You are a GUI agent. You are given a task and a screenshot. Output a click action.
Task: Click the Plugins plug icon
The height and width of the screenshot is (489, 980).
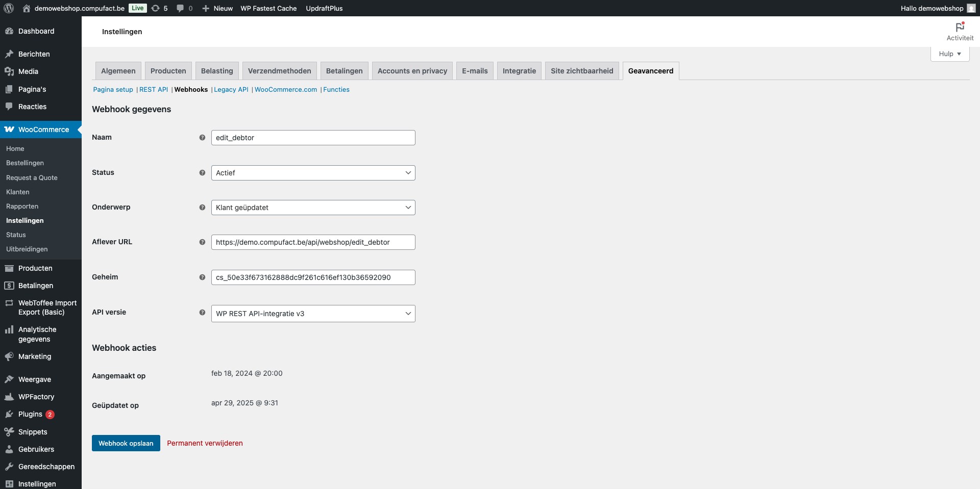[9, 414]
